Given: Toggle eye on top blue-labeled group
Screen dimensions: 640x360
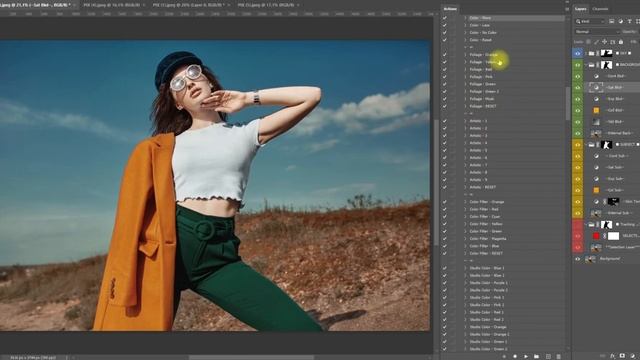Looking at the screenshot, I should (578, 53).
